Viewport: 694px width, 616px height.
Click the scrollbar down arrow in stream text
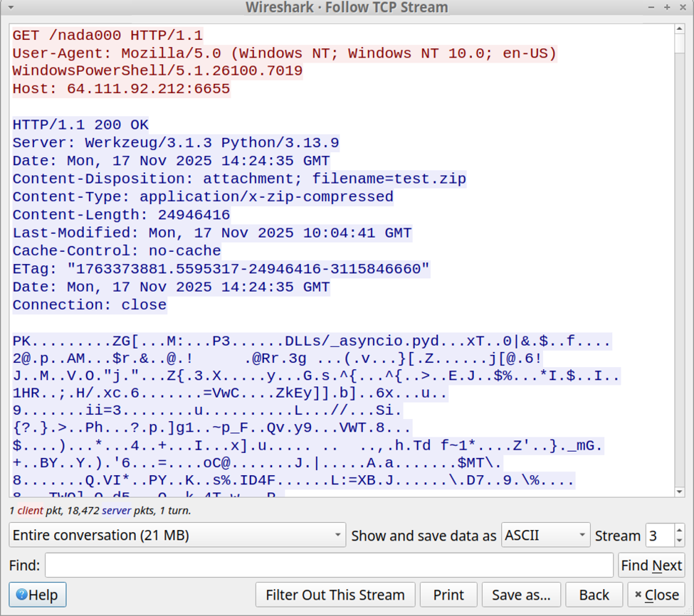tap(679, 492)
